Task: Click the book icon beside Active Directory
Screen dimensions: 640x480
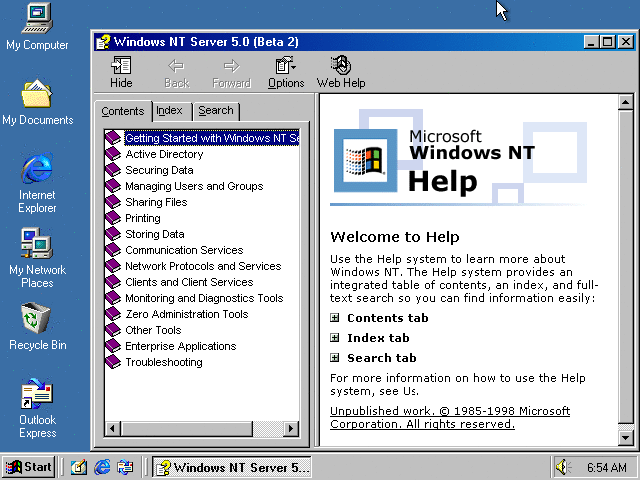Action: coord(113,154)
